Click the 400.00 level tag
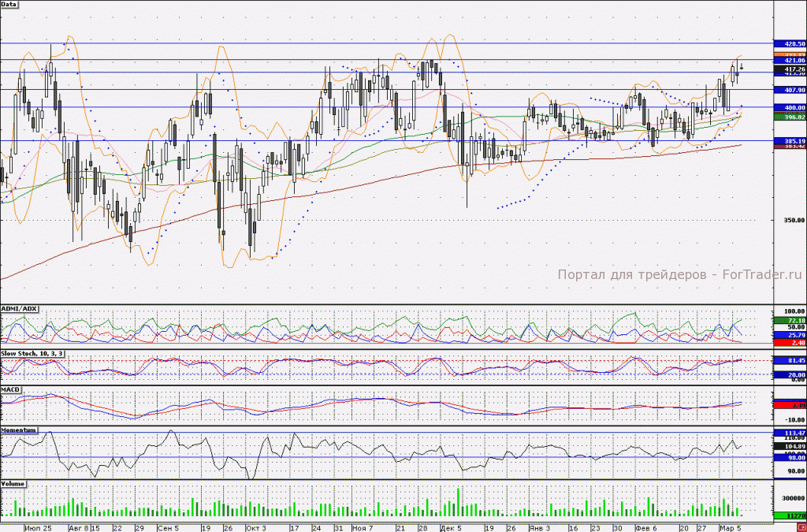 pyautogui.click(x=790, y=107)
